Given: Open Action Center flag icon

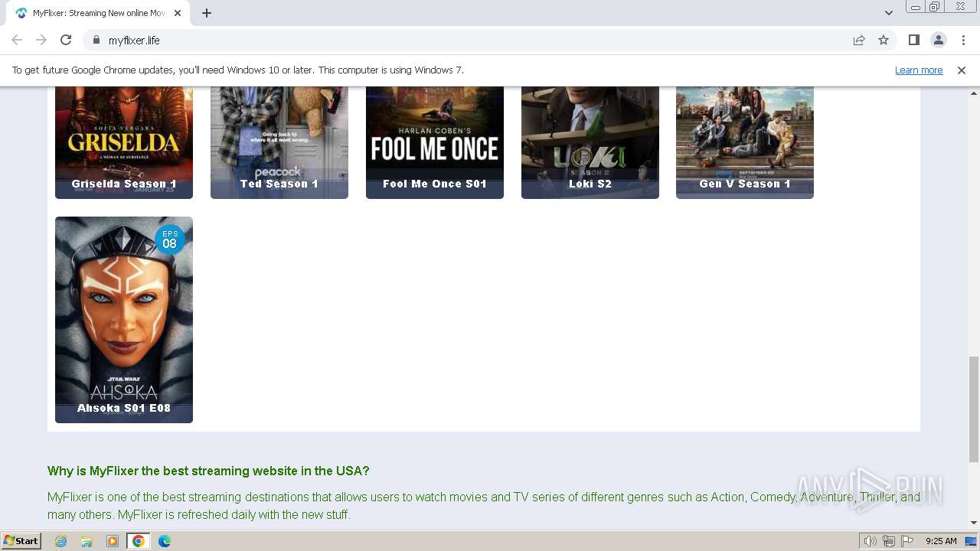Looking at the screenshot, I should (907, 541).
